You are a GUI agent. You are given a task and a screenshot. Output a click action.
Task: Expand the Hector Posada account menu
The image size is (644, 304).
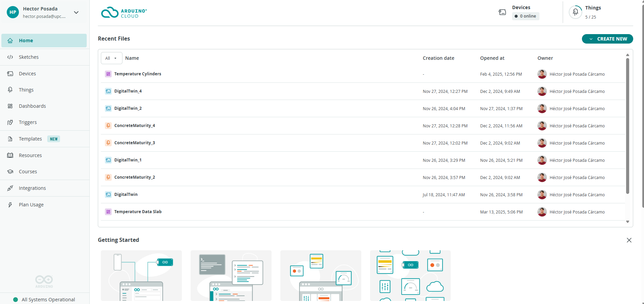76,12
